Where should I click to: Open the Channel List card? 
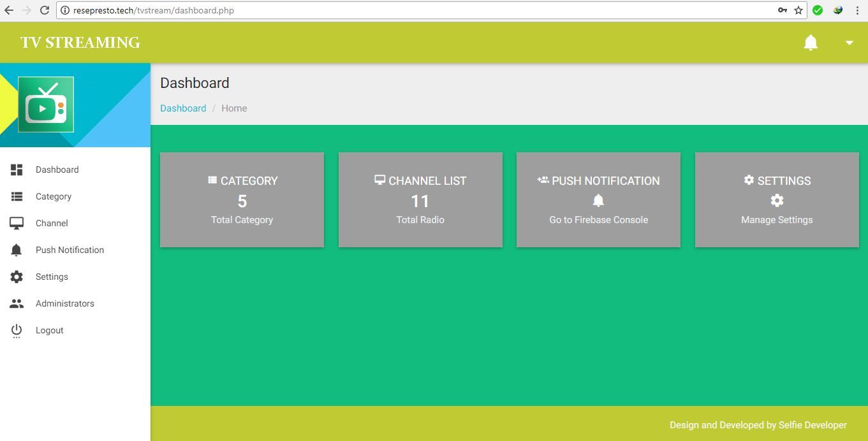(420, 199)
